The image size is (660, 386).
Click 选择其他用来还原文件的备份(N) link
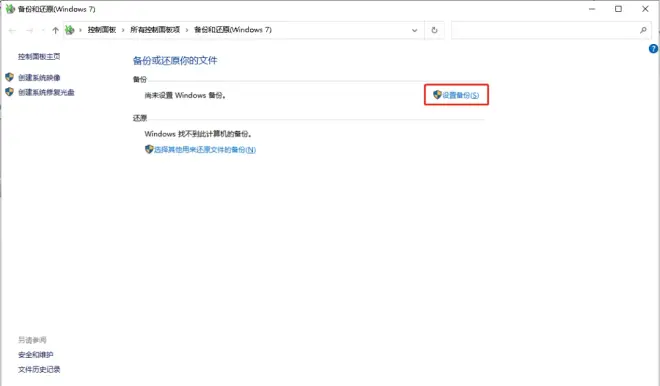[x=205, y=149]
